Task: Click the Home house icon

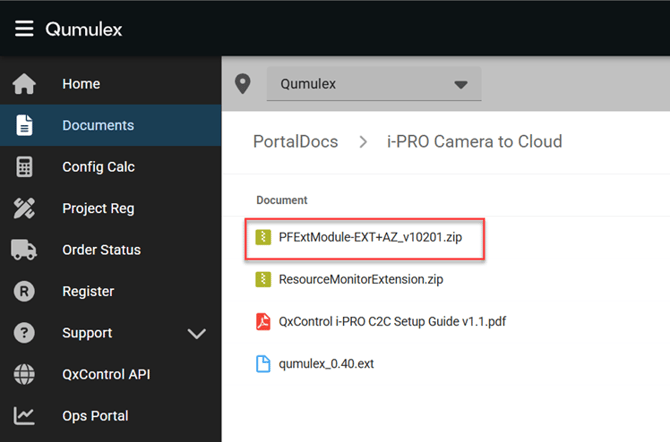Action: click(24, 84)
